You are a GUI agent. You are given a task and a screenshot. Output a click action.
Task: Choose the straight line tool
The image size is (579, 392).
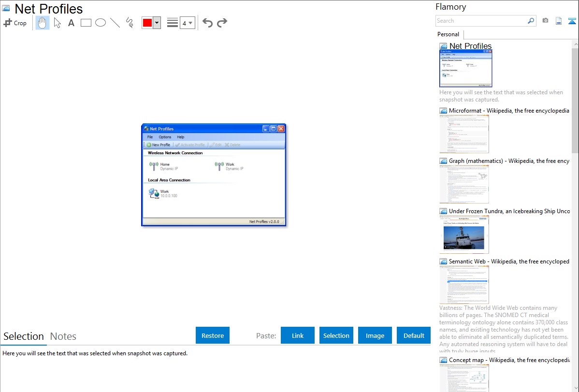(x=115, y=23)
